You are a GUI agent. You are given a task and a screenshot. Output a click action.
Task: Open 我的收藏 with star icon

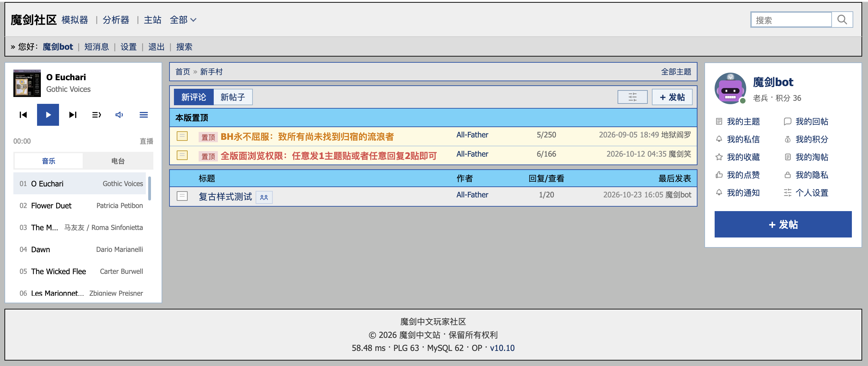tap(738, 157)
